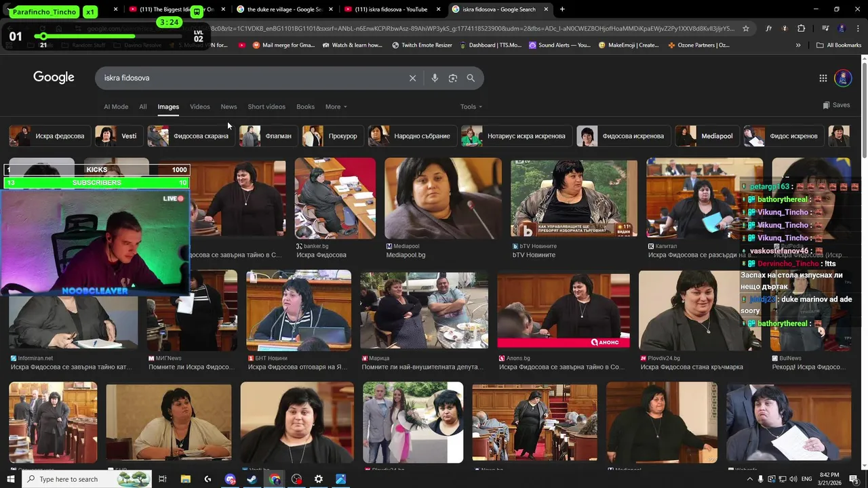The height and width of the screenshot is (488, 868).
Task: Open the fx extension in Chrome toolbar
Action: click(769, 28)
